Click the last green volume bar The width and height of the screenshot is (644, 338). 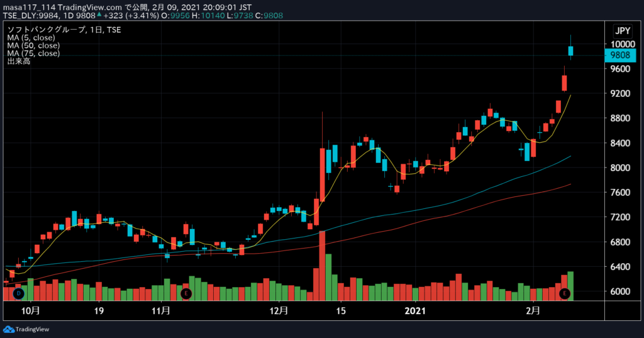click(570, 286)
